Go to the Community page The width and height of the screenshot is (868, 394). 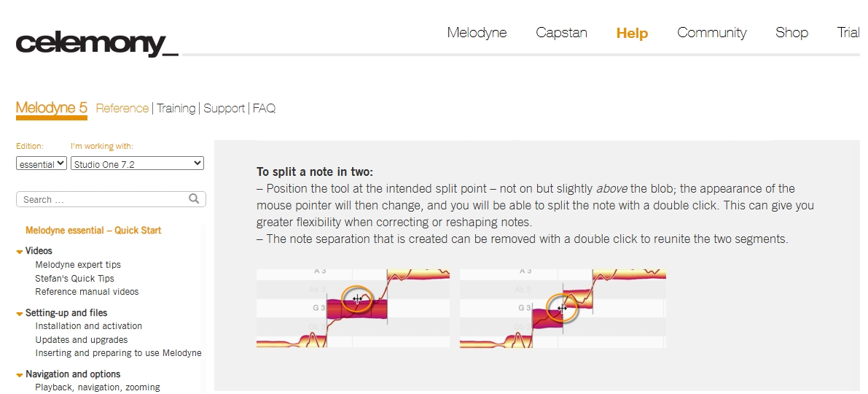(x=711, y=33)
